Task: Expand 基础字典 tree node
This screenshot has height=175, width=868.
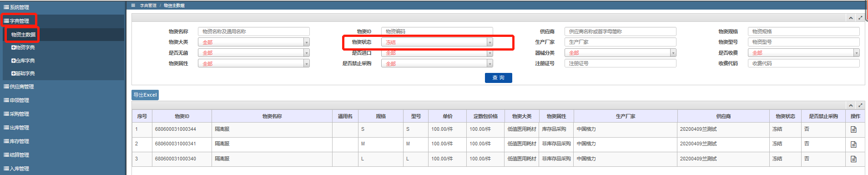Action: (x=23, y=73)
